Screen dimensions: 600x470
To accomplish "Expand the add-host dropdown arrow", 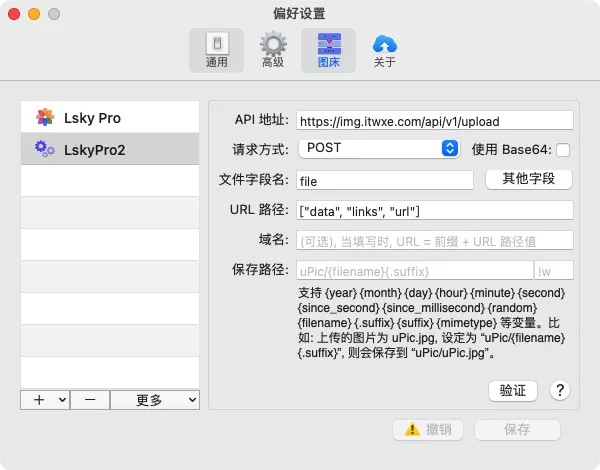I will coord(63,400).
